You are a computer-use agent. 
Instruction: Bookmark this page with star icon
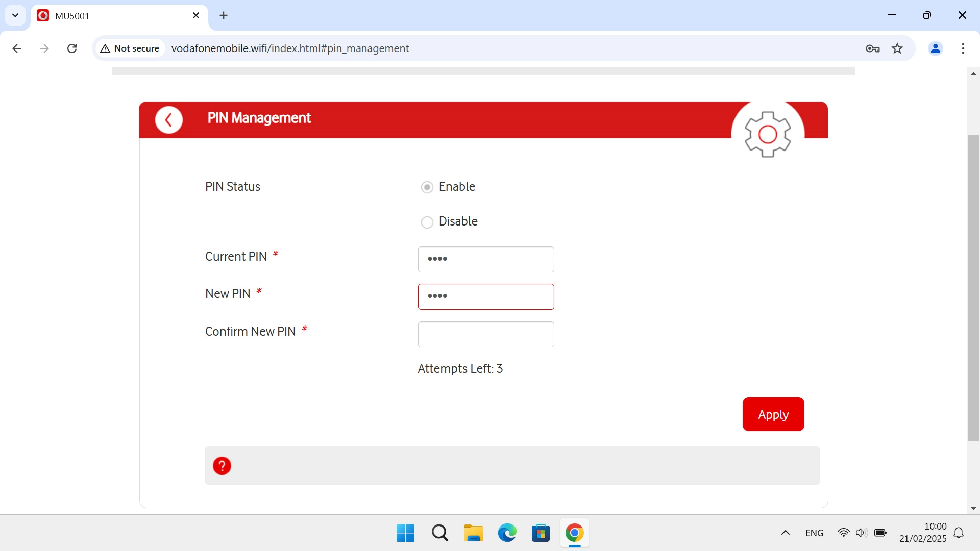(x=897, y=48)
